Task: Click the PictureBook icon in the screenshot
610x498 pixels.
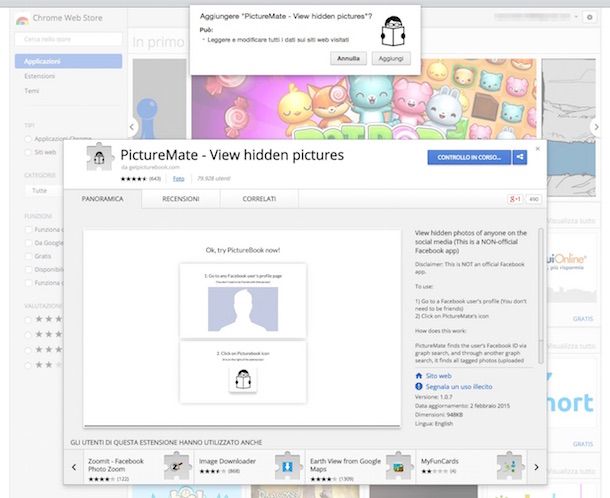Action: click(243, 379)
